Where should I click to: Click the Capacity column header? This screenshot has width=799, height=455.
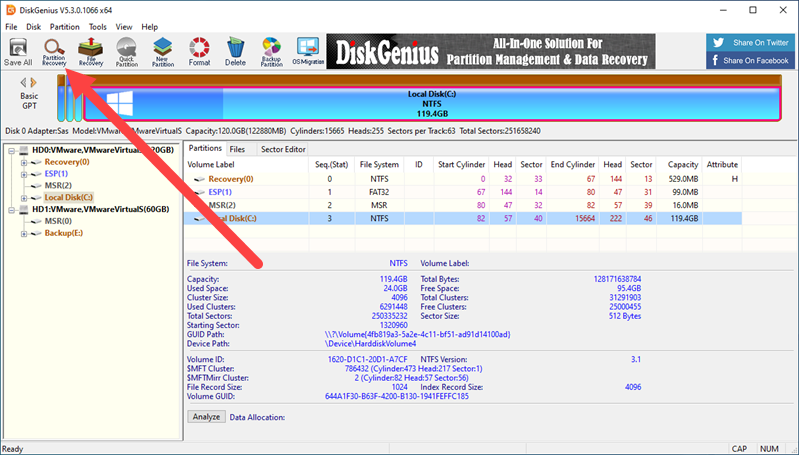tap(682, 165)
